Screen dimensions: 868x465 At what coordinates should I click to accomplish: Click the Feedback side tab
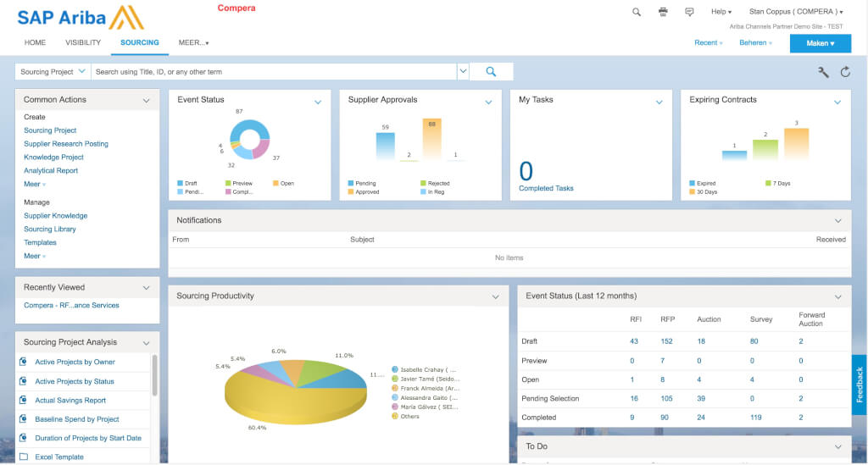click(859, 385)
